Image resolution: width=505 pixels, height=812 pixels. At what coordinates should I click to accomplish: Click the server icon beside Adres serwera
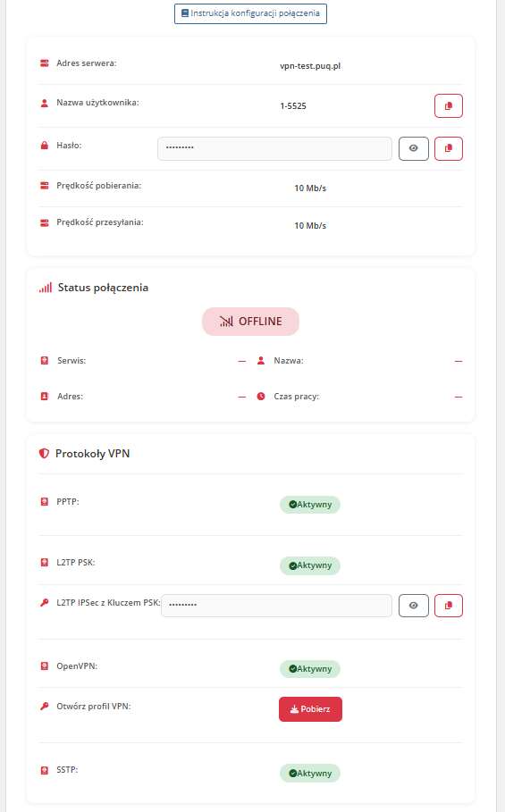pos(45,63)
